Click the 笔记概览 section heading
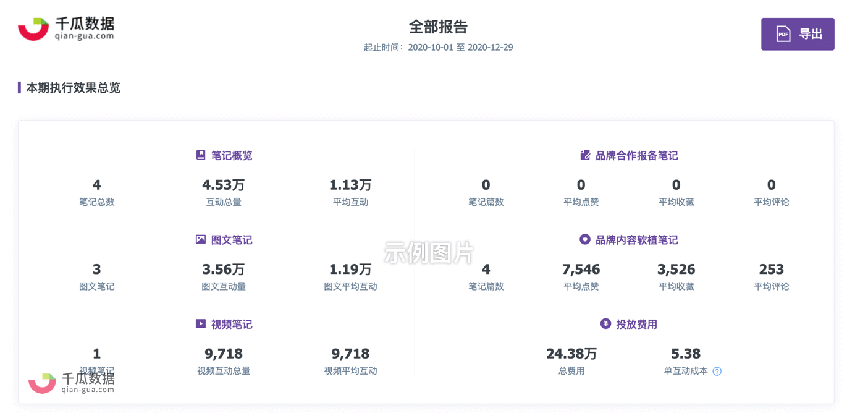 coord(231,155)
